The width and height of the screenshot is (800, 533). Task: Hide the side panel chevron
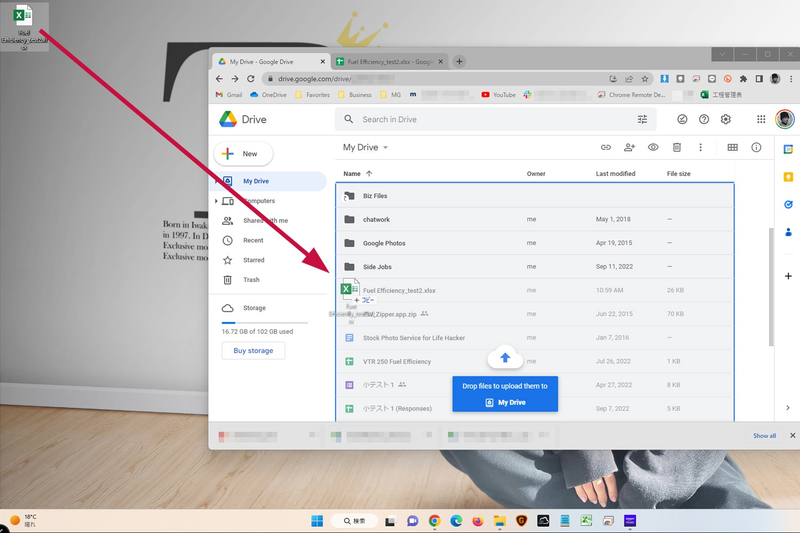tap(788, 408)
